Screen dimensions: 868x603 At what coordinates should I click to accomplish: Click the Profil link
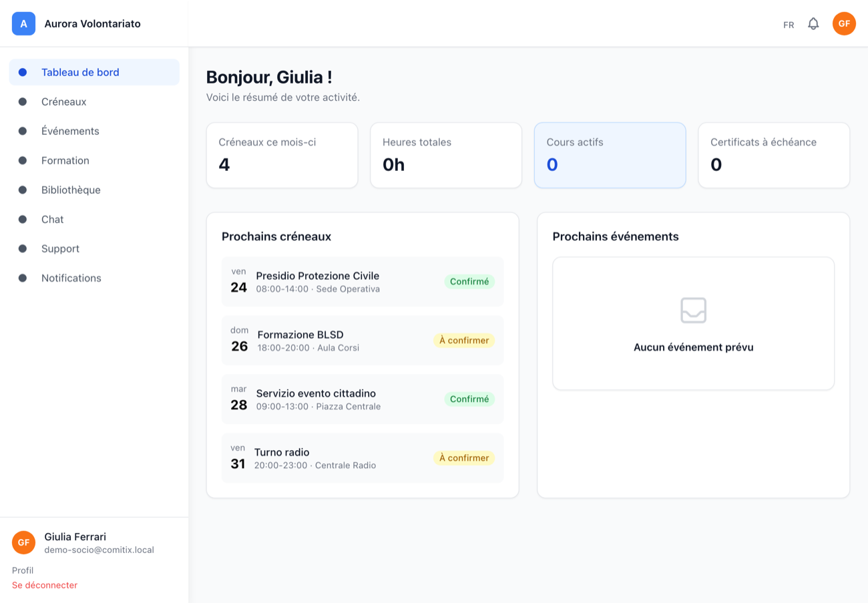(x=23, y=570)
